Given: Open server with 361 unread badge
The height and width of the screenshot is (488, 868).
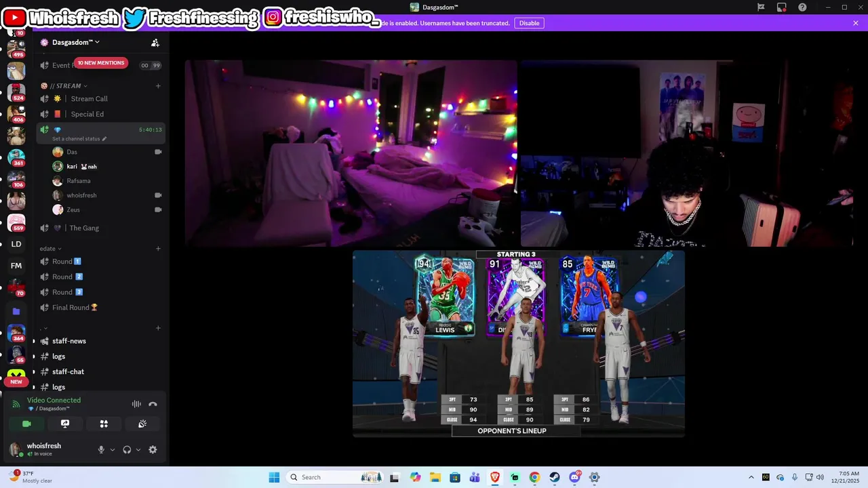Looking at the screenshot, I should coord(16,157).
